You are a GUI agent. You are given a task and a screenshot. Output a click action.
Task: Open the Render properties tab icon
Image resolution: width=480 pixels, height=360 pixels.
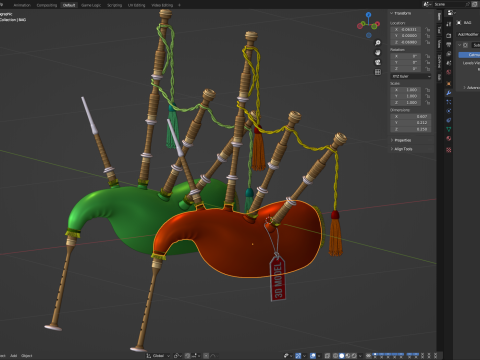(x=449, y=36)
